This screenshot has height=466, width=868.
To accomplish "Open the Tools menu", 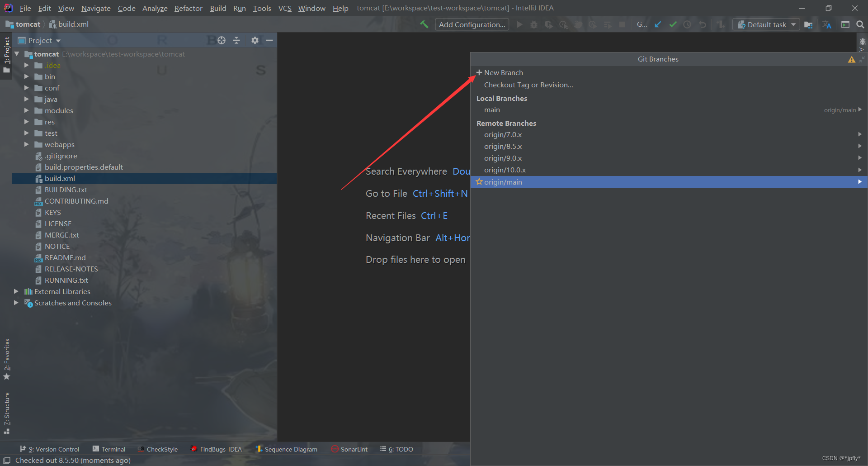I will [262, 8].
